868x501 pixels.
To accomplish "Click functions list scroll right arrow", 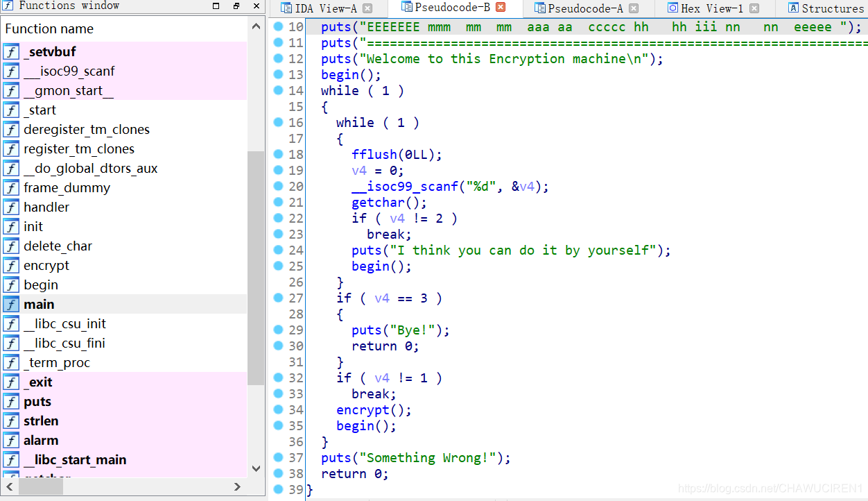I will [x=237, y=487].
